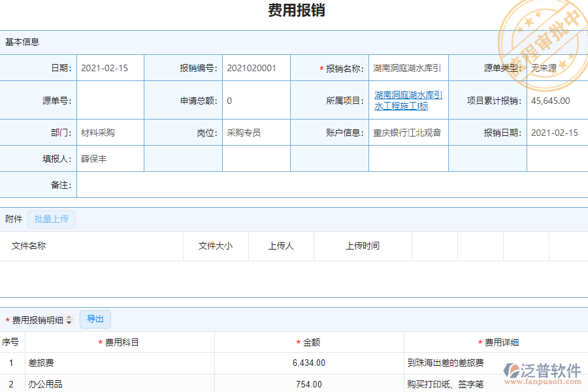
Task: Click the 费用科目 column header
Action: [122, 341]
